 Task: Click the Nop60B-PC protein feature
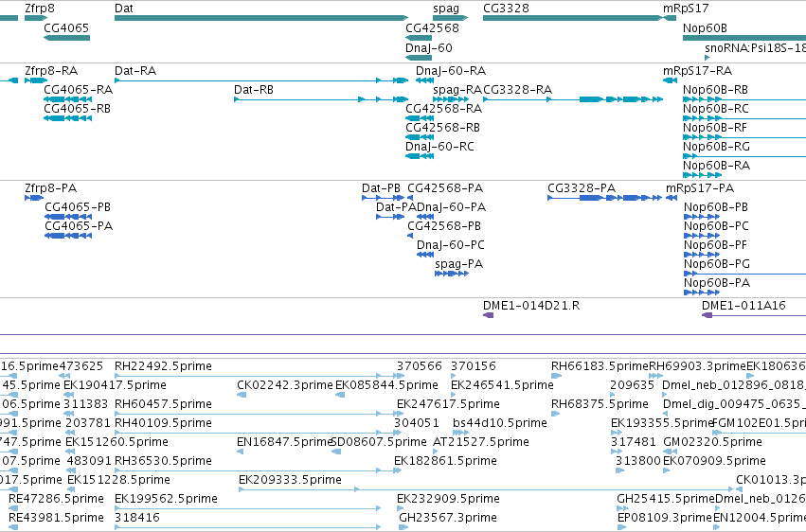click(702, 236)
